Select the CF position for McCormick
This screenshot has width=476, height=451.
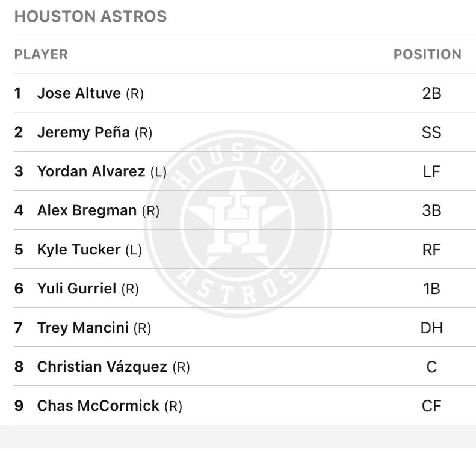[x=431, y=407]
